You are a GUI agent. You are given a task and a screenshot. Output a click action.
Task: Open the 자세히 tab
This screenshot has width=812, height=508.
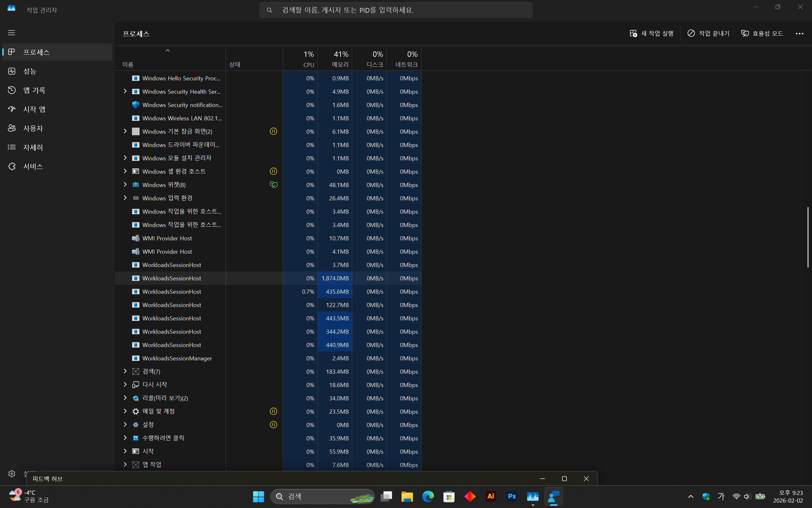57,147
